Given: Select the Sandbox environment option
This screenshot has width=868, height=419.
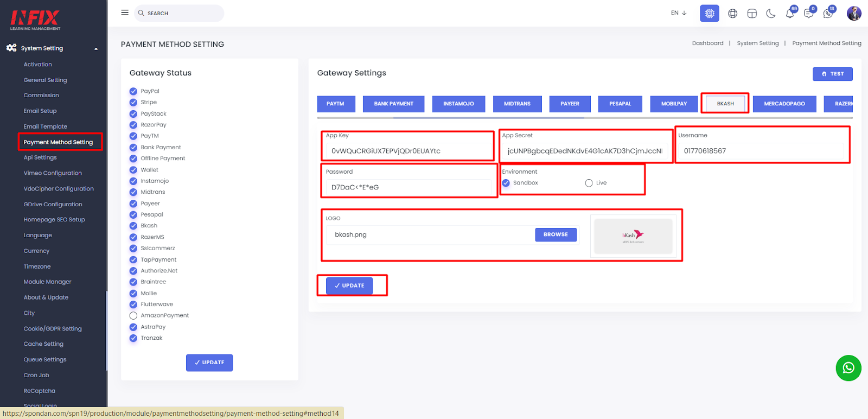Looking at the screenshot, I should pyautogui.click(x=506, y=183).
